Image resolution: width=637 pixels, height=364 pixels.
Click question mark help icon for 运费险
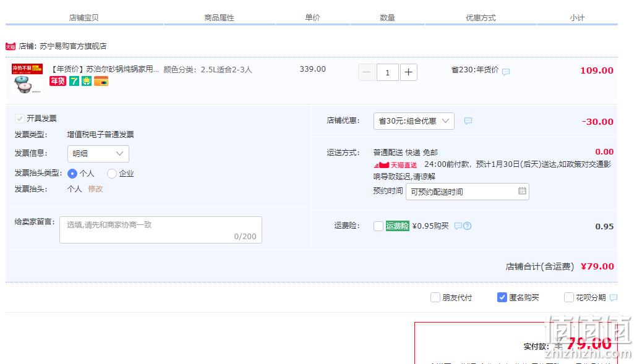tap(467, 226)
